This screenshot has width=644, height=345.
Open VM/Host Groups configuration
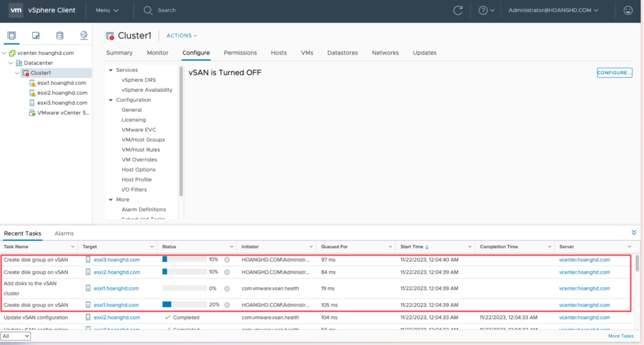pos(143,140)
